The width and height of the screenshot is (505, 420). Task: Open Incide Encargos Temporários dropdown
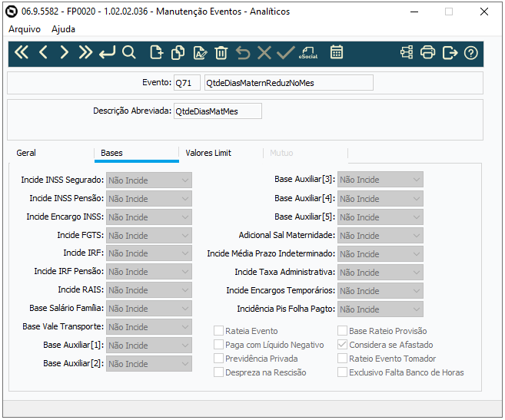(x=380, y=290)
